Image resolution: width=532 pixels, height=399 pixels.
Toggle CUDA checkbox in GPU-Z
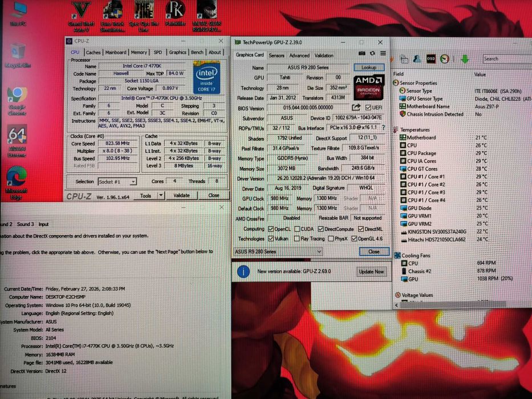[297, 229]
